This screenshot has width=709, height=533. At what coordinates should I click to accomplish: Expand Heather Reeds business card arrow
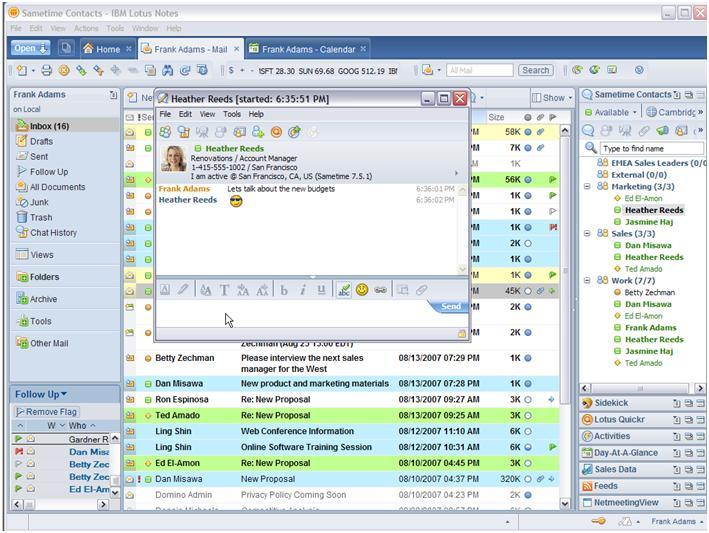(457, 173)
